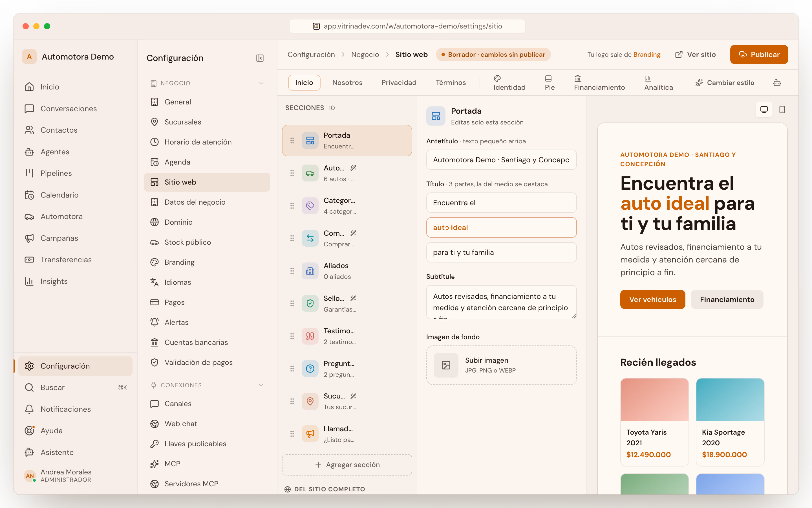The height and width of the screenshot is (508, 812).
Task: Open Llaves publicables key settings item
Action: [x=207, y=444]
